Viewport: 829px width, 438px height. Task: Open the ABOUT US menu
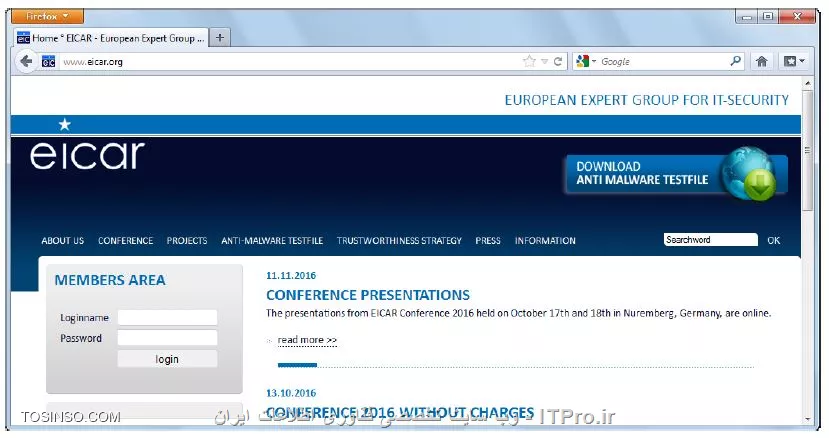(62, 241)
